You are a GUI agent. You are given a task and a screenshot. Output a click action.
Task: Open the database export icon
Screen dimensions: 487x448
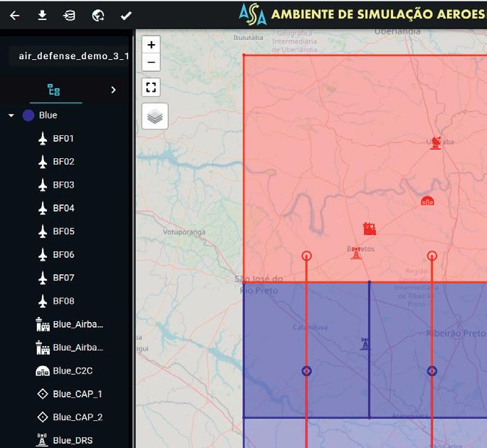tap(69, 16)
